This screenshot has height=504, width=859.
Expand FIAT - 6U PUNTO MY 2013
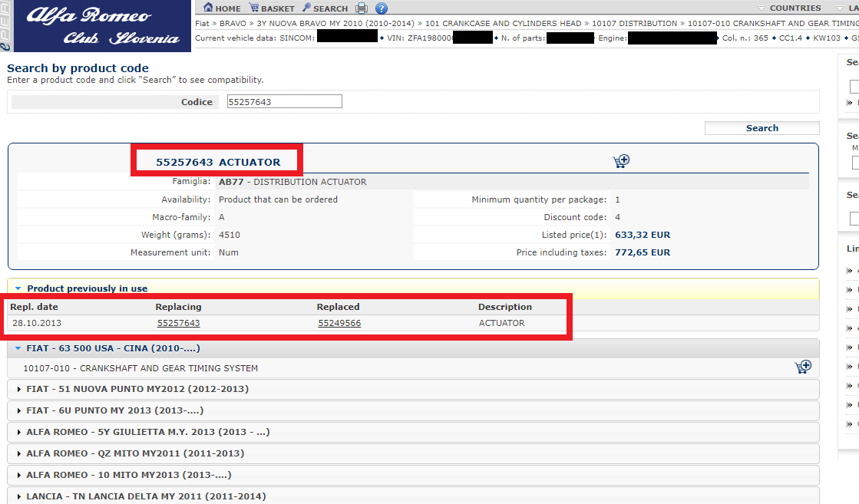(413, 410)
